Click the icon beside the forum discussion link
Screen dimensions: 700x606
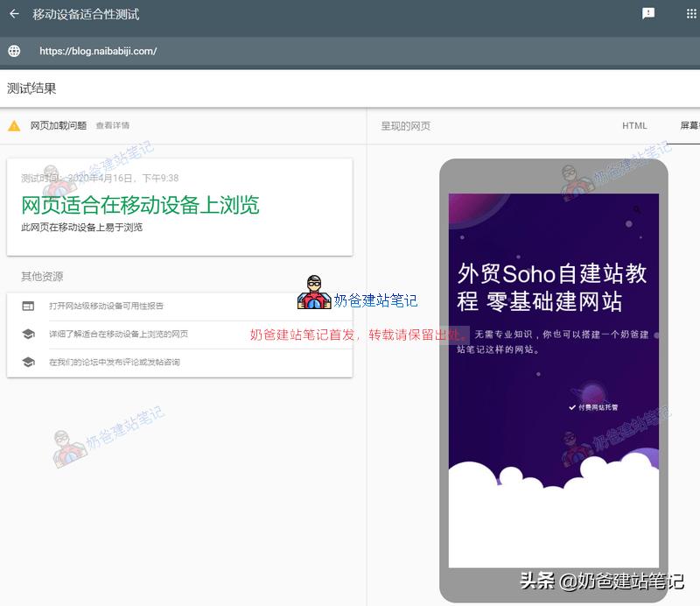tap(27, 360)
